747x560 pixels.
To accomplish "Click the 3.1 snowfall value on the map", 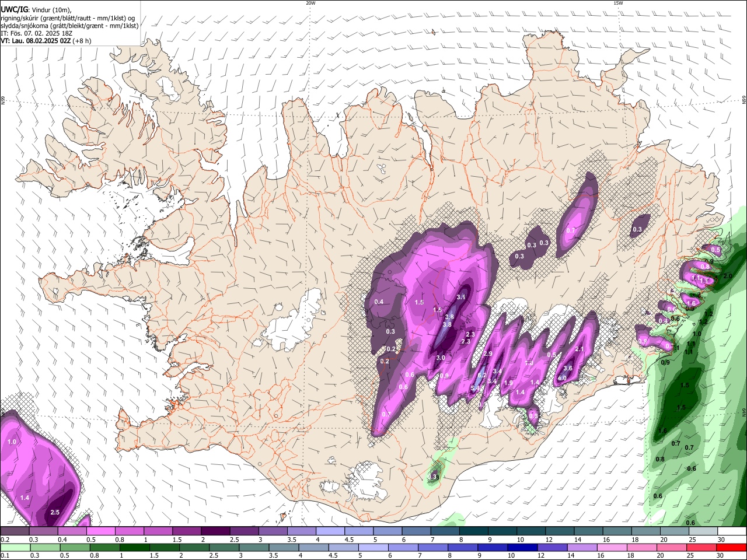I will point(460,297).
